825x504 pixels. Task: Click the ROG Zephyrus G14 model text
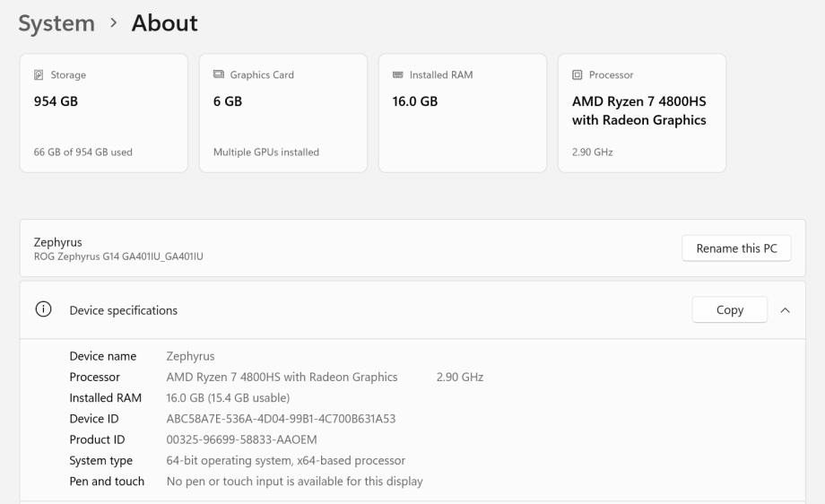tap(118, 256)
